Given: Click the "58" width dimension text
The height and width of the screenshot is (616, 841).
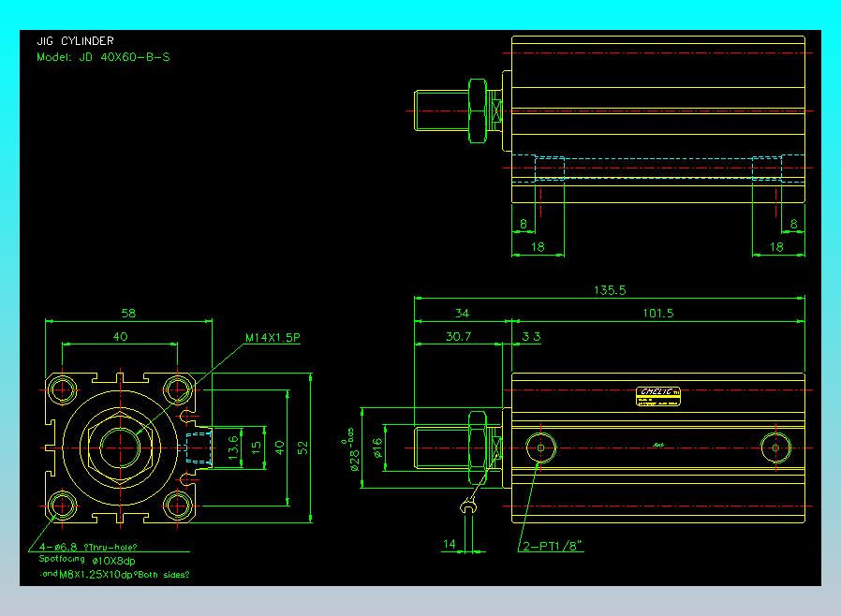Looking at the screenshot, I should 128,313.
